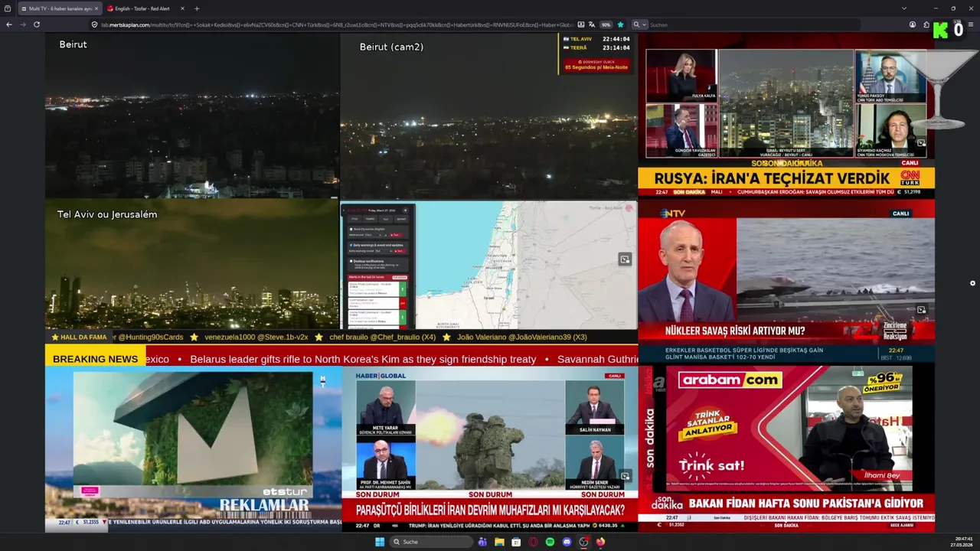Click the picture-in-picture button on the Red Alert map

[x=625, y=259]
